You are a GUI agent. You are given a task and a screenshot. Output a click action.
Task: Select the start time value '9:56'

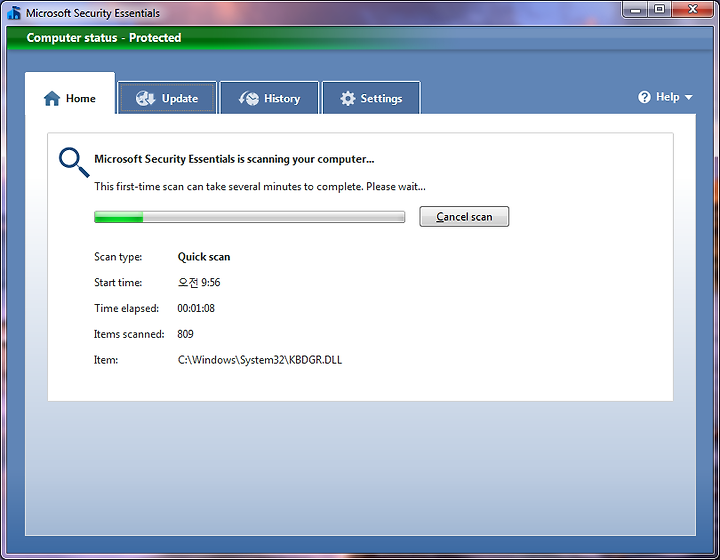point(211,282)
